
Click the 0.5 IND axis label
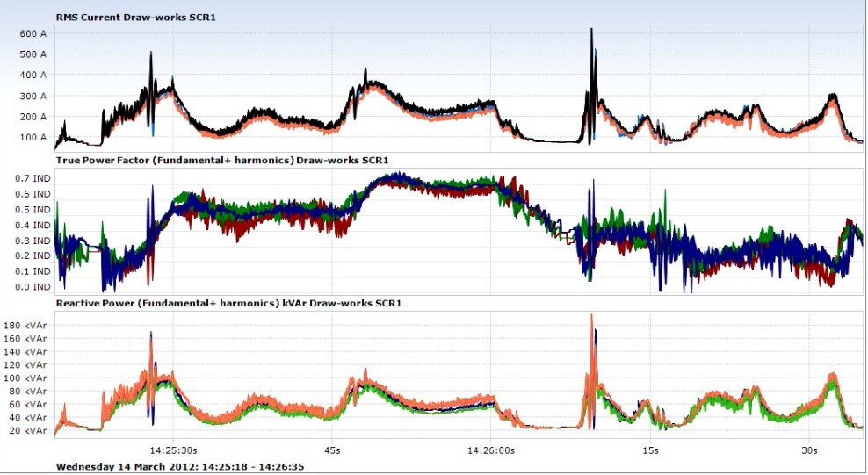click(33, 210)
